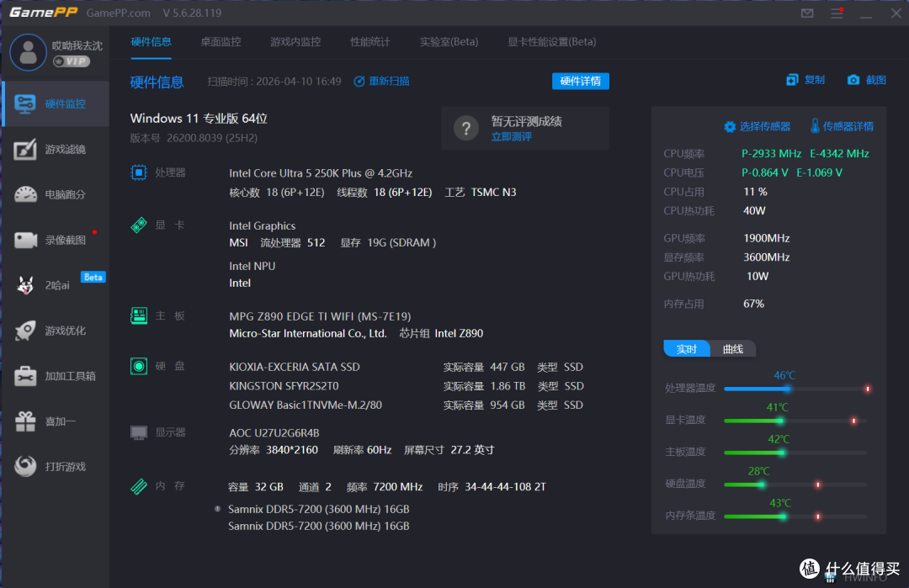This screenshot has height=588, width=909.
Task: Click the 显示器 monitor icon
Action: [x=139, y=432]
